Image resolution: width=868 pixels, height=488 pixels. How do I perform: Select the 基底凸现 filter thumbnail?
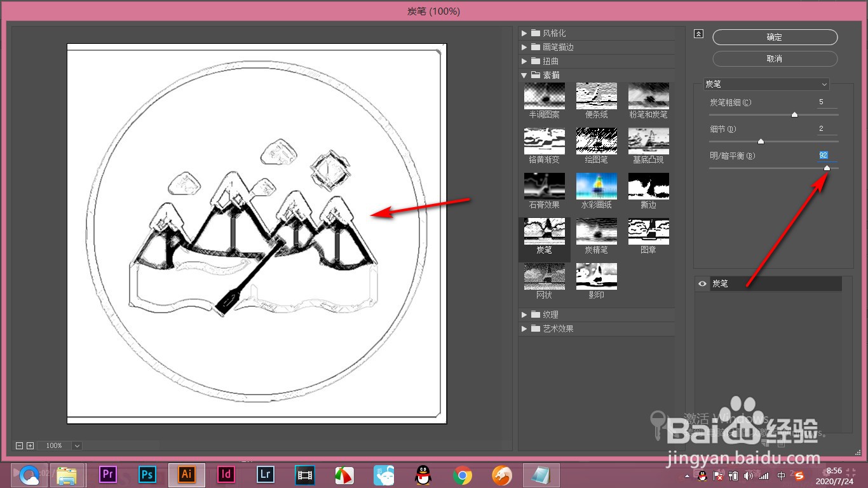[x=648, y=141]
